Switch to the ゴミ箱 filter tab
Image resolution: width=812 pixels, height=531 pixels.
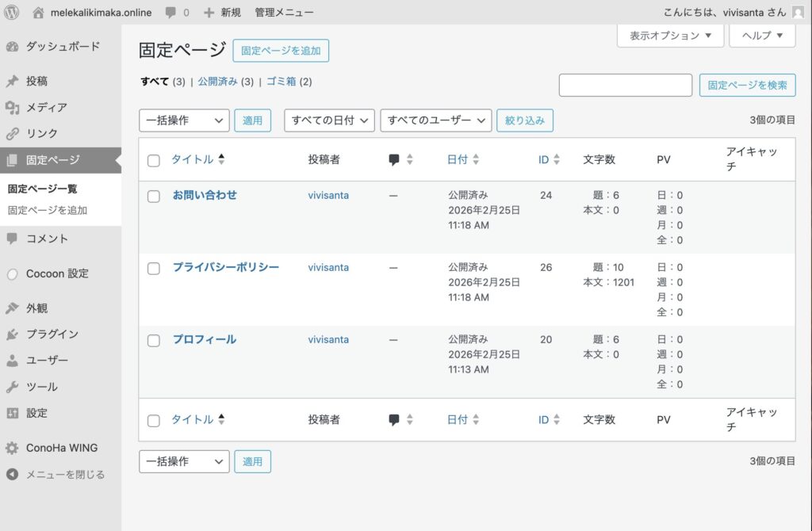(281, 82)
